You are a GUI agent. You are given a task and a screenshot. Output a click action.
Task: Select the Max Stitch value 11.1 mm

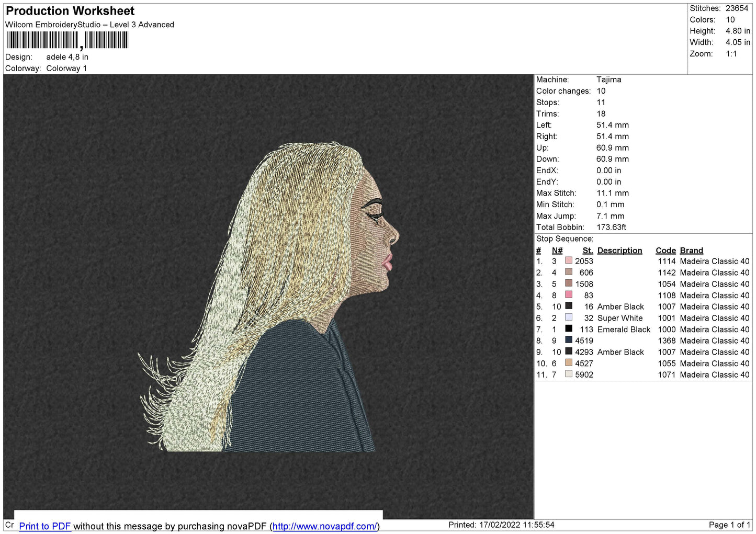[613, 193]
